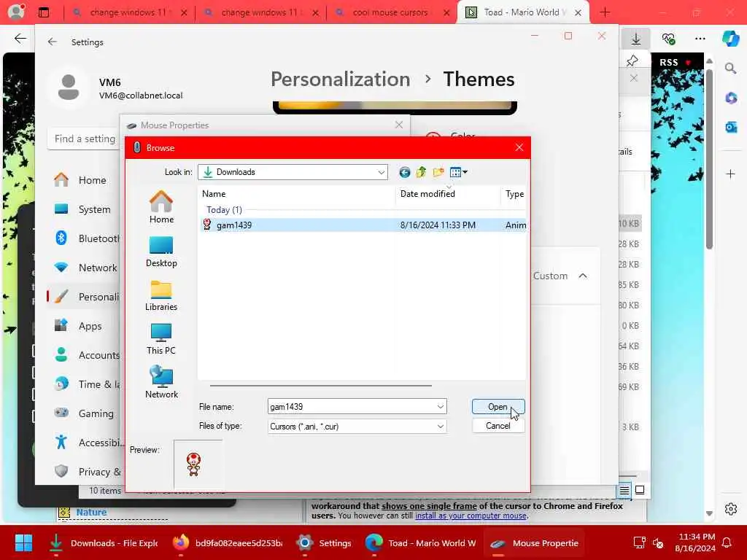Screen dimensions: 747x560
Task: Add app to browser sidebar with plus
Action: [x=731, y=174]
